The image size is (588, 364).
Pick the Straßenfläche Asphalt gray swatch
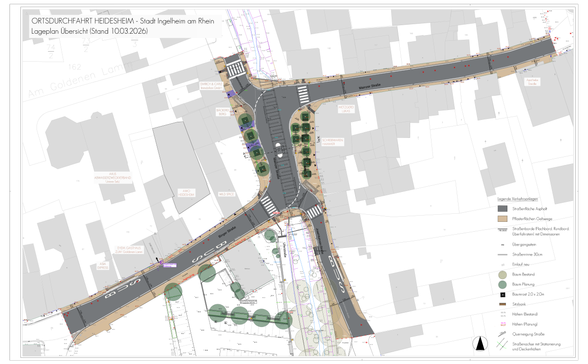pos(502,209)
